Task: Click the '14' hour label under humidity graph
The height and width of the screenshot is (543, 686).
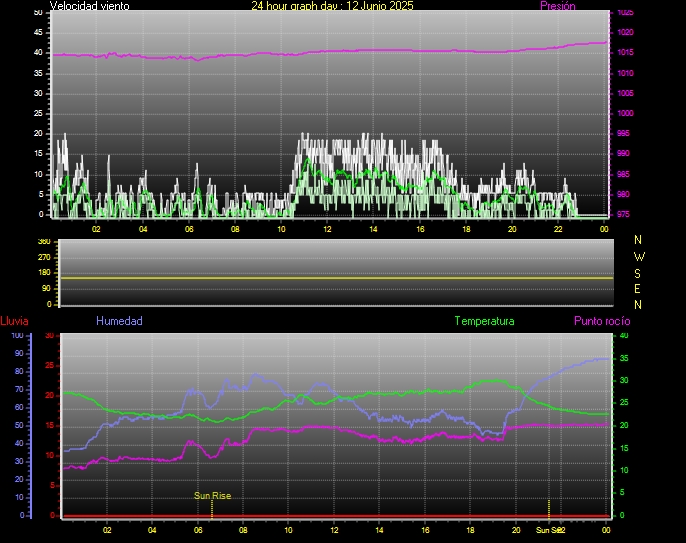Action: [379, 530]
